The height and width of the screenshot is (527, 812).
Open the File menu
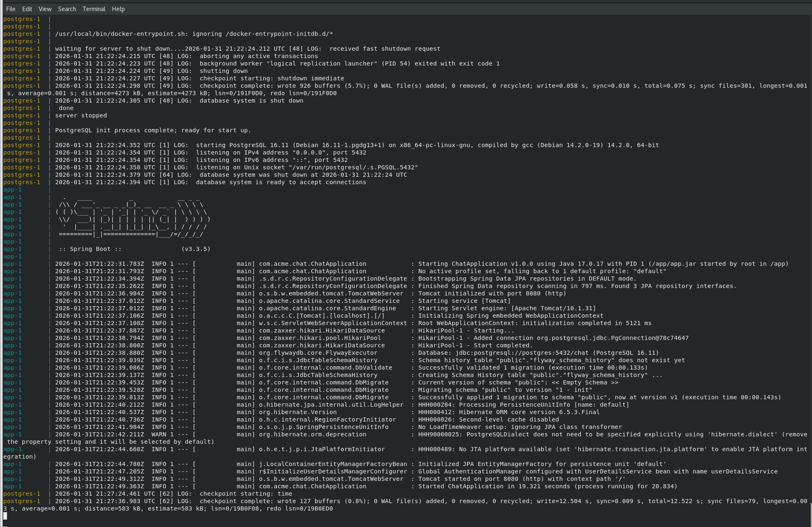pos(11,9)
